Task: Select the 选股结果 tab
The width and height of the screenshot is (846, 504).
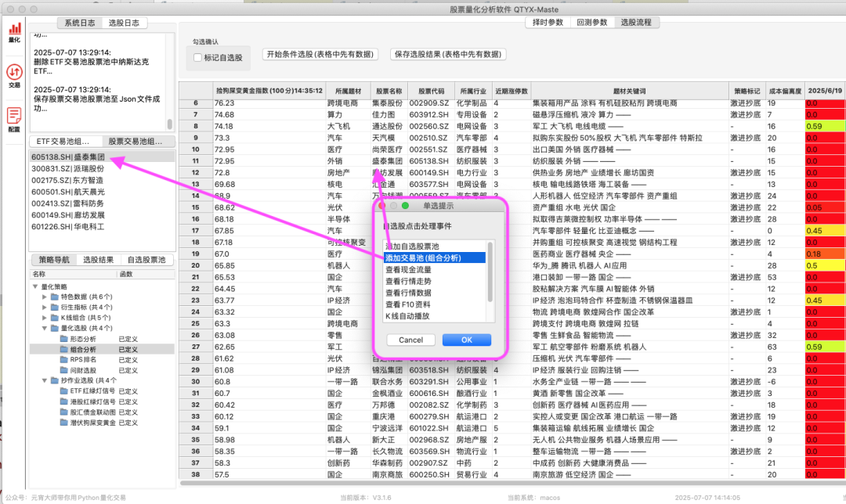Action: pyautogui.click(x=98, y=260)
